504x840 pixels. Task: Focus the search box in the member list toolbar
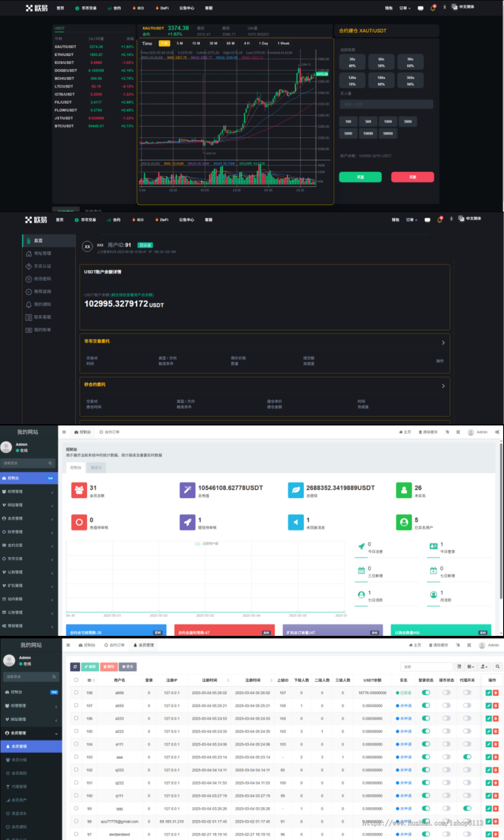click(x=427, y=667)
